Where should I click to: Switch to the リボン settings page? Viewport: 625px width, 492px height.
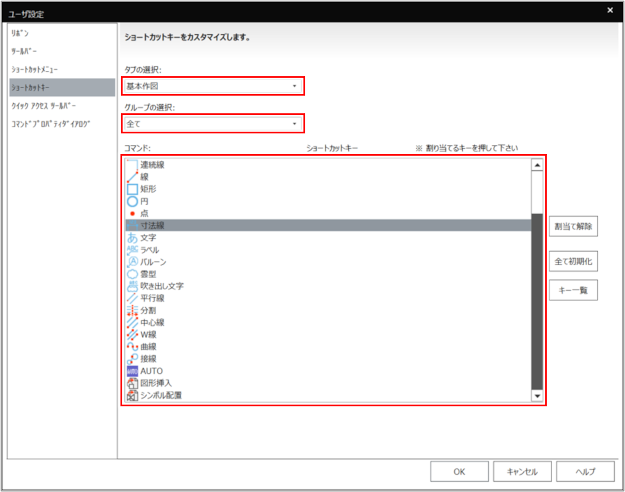(x=20, y=33)
